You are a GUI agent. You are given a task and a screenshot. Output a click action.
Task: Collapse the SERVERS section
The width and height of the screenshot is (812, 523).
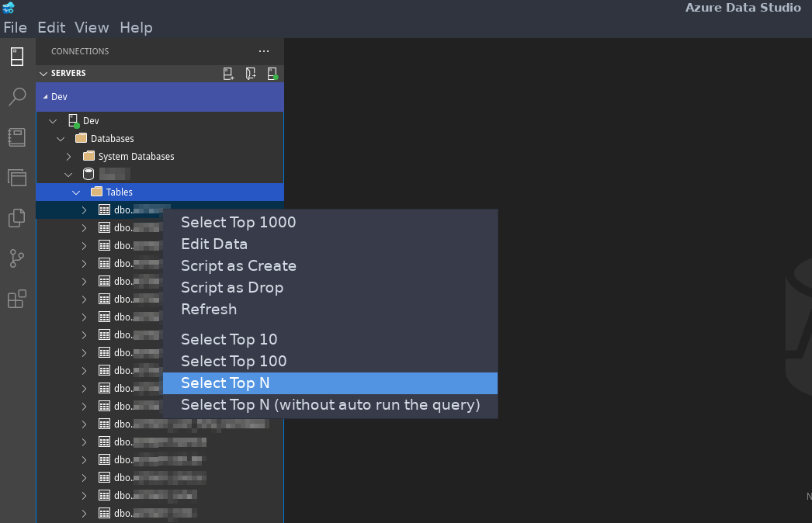(43, 74)
